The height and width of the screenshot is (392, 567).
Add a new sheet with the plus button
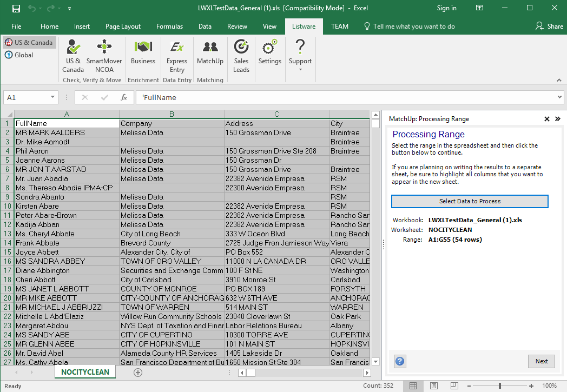point(138,372)
